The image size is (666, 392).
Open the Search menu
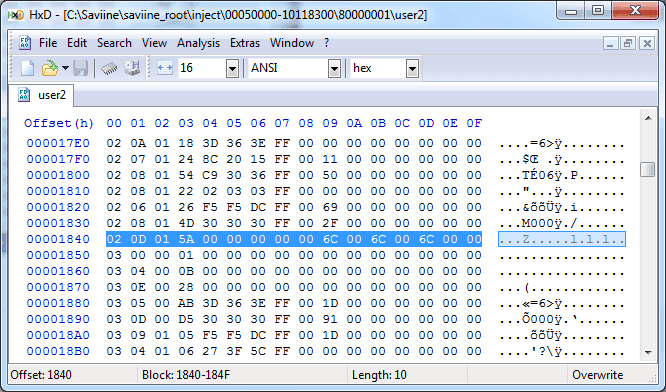[x=114, y=43]
